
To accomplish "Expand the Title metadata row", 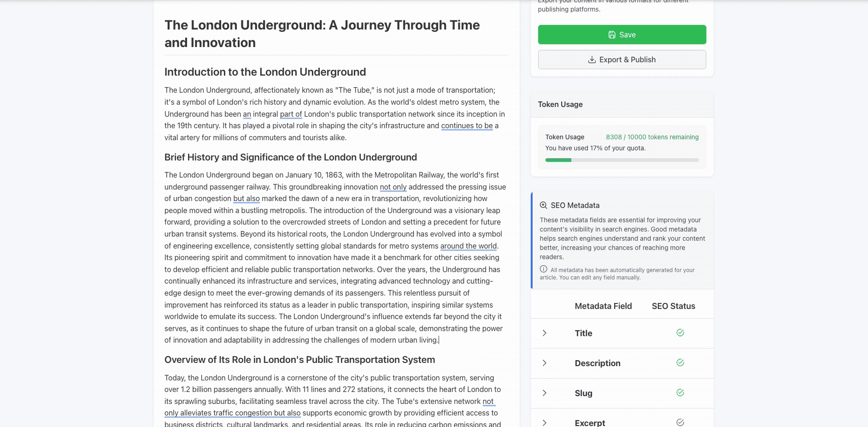I will 544,333.
